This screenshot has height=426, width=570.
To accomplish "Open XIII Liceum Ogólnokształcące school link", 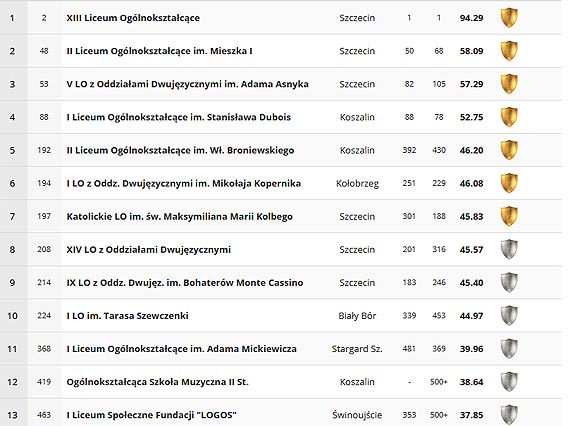I will pyautogui.click(x=133, y=18).
